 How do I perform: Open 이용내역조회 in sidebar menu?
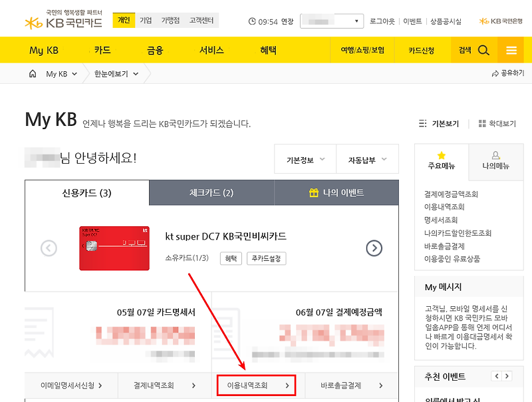(x=444, y=207)
